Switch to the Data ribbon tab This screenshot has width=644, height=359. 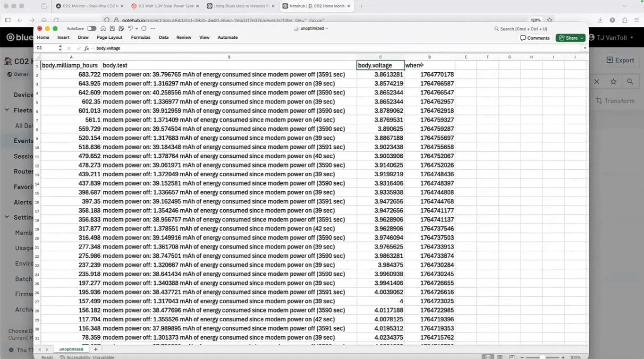point(163,37)
